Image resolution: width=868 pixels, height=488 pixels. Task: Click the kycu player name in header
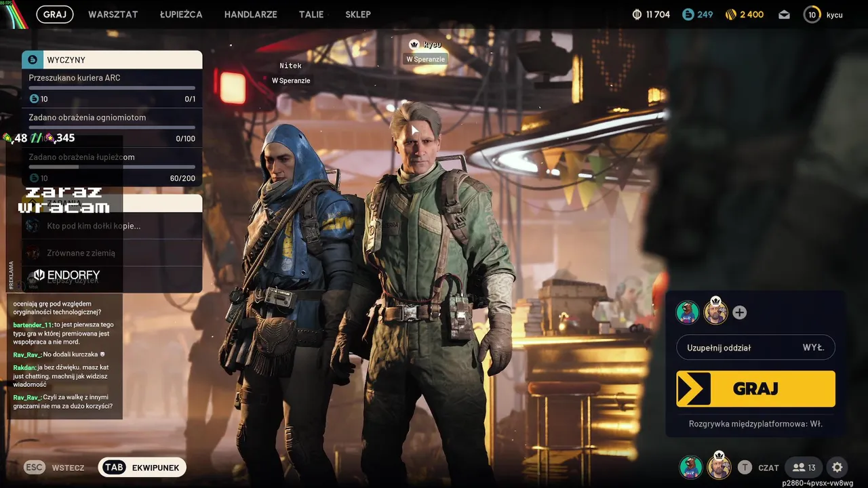pos(834,15)
